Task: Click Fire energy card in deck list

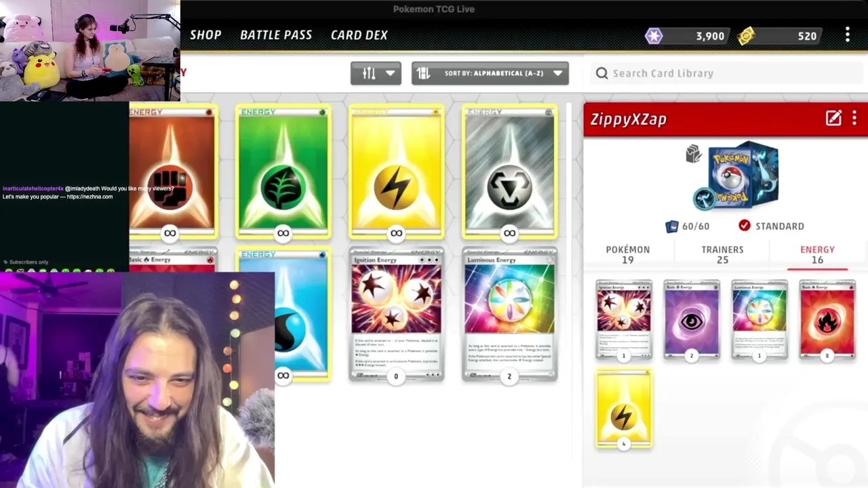Action: (x=827, y=319)
